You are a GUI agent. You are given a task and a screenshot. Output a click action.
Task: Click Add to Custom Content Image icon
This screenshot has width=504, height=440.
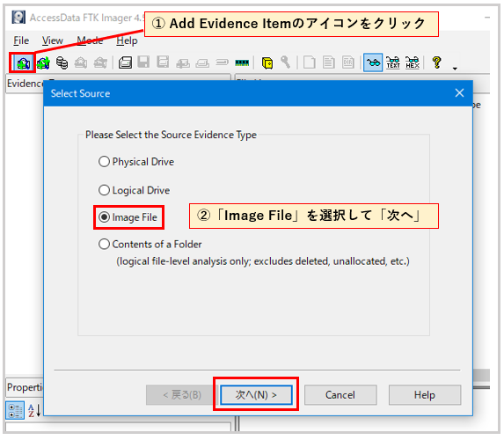tap(183, 63)
